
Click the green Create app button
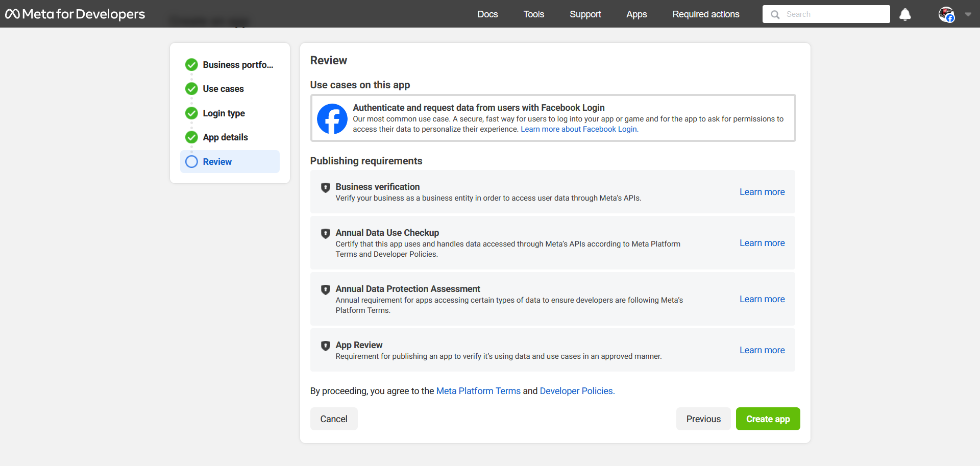coord(768,419)
